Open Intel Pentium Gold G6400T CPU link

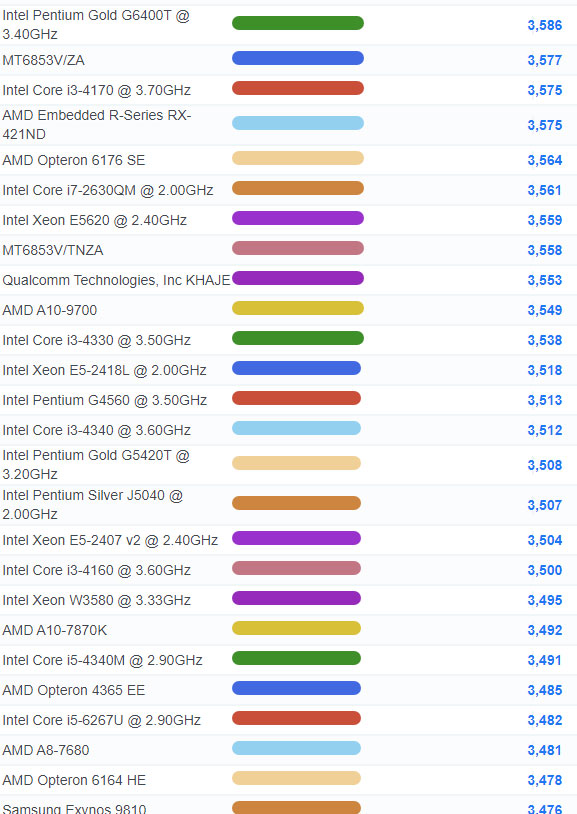[x=96, y=25]
